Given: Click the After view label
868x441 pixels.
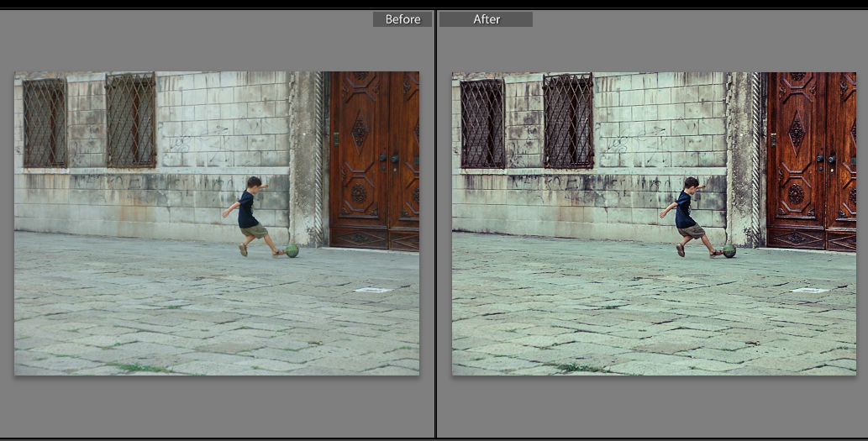Looking at the screenshot, I should click(x=486, y=19).
